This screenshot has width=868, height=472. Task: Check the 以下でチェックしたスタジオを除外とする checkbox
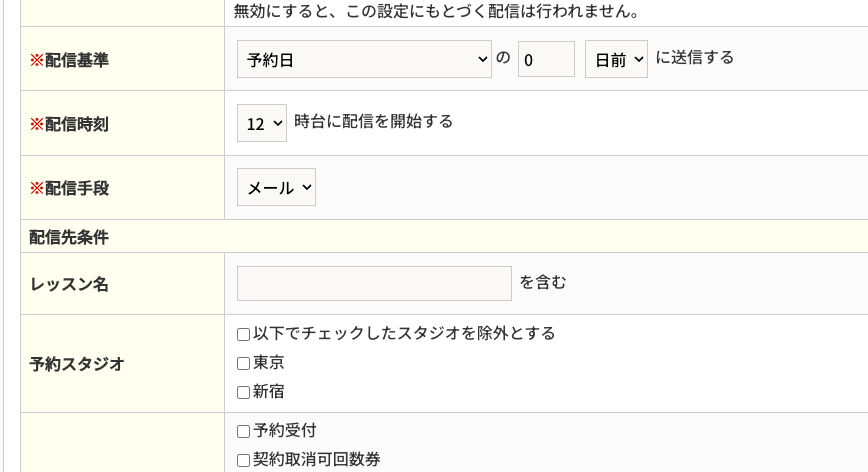point(244,334)
